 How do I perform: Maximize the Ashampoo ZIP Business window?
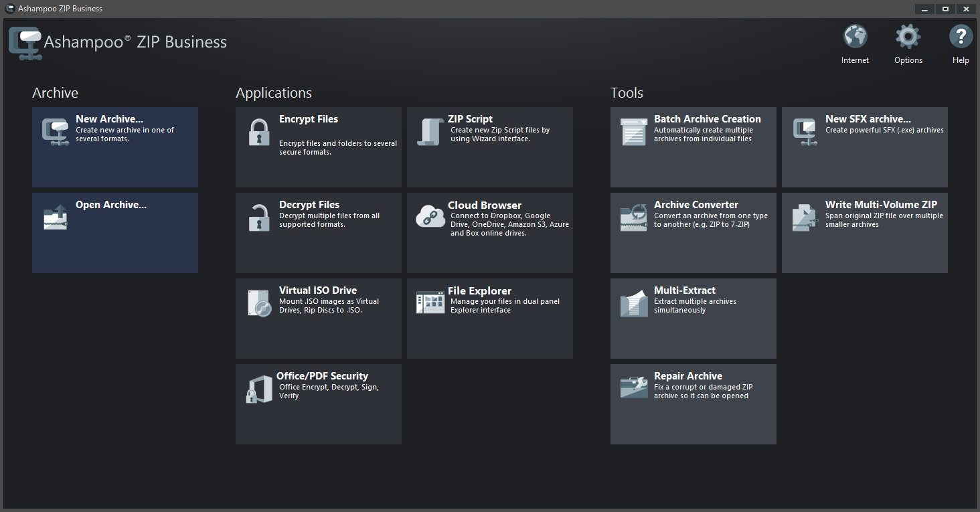pyautogui.click(x=945, y=9)
